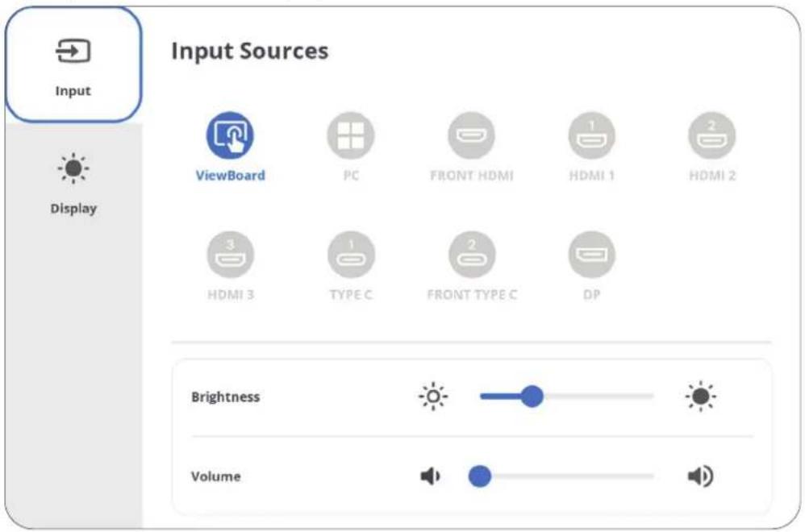Choose the FRONT HDMI input icon
This screenshot has height=532, width=805.
[x=471, y=135]
